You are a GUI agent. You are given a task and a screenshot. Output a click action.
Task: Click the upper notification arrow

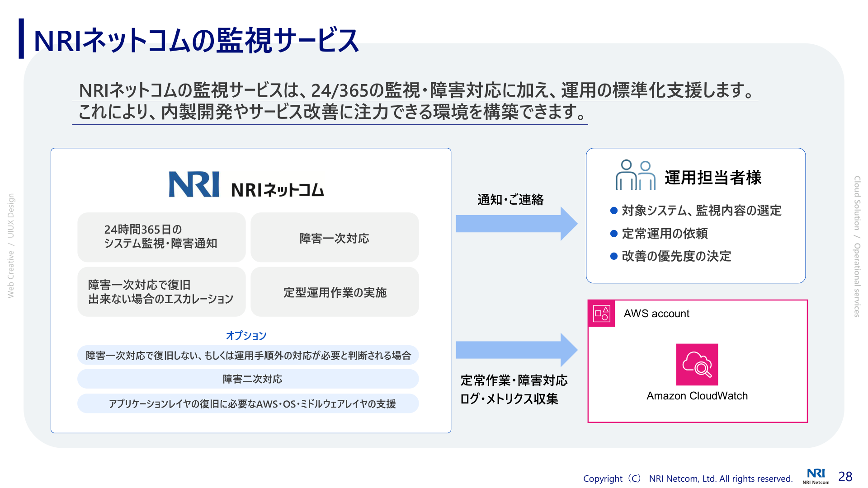tap(516, 224)
